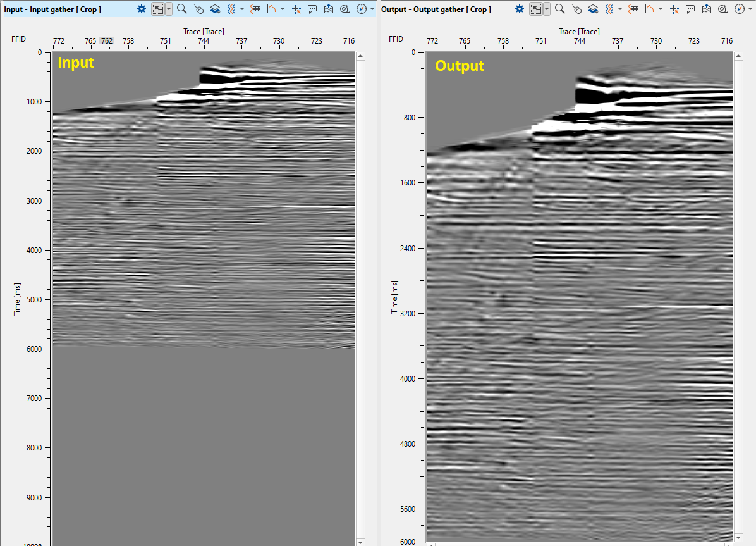Click the FFID header label in Input panel
This screenshot has width=756, height=546.
[x=19, y=39]
